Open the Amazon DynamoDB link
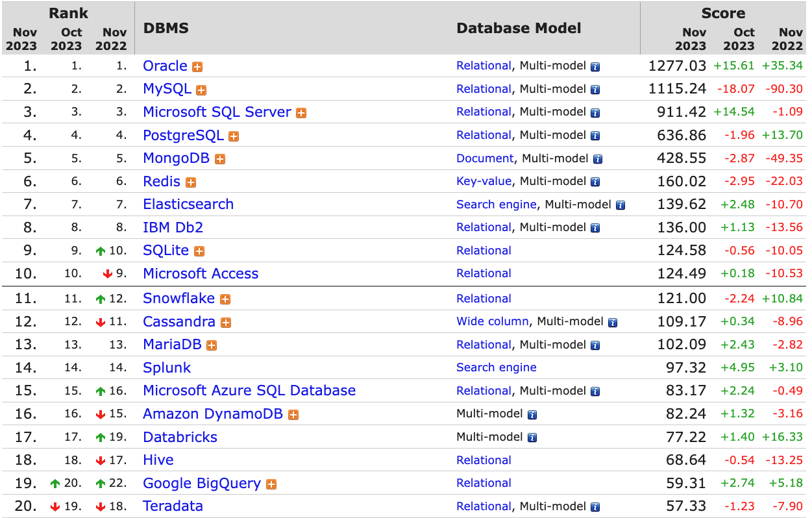Viewport: 812px width, 518px height. [x=213, y=413]
